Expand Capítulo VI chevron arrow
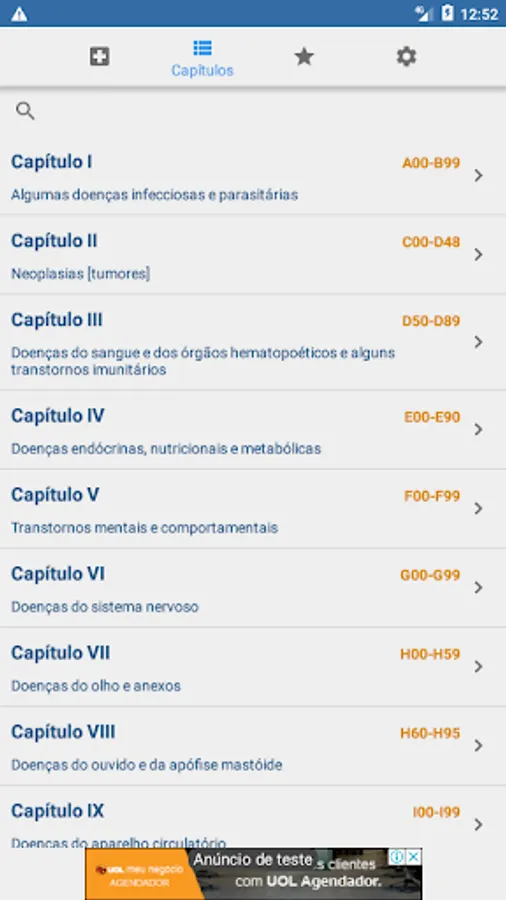The image size is (506, 900). pos(478,587)
